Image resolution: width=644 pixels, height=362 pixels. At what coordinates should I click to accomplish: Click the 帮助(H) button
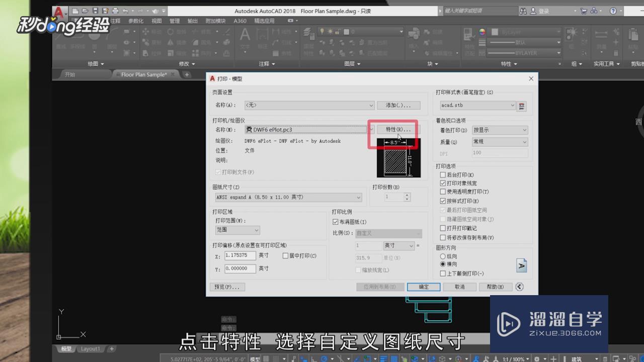tap(495, 287)
